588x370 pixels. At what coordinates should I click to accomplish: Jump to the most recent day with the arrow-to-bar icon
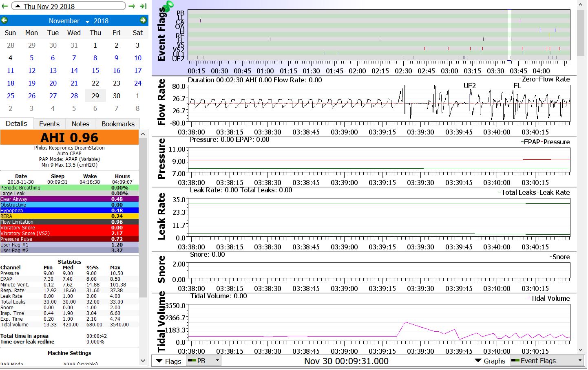click(x=143, y=6)
